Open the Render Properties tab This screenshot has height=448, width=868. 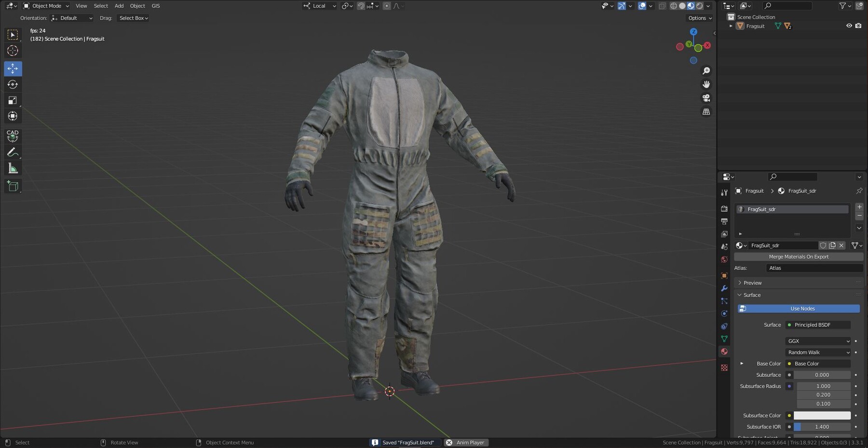[x=724, y=209]
